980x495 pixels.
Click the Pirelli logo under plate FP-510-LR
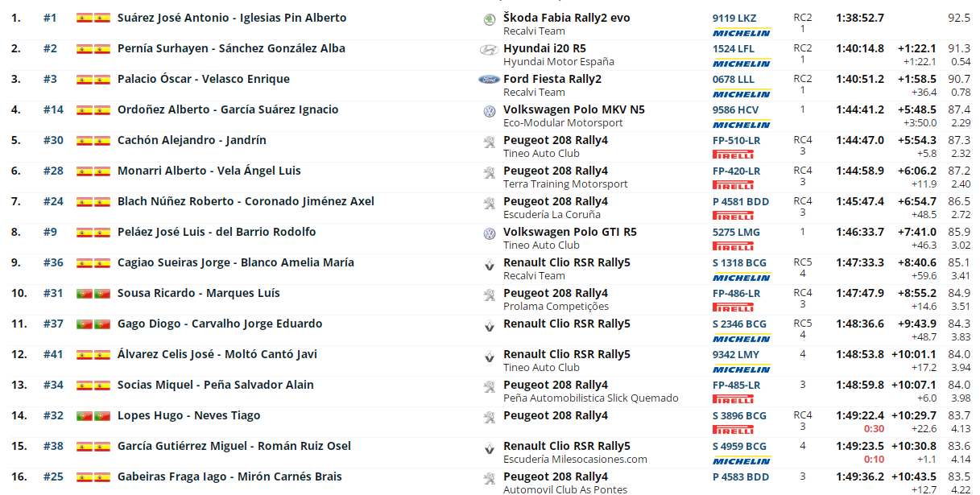point(734,155)
